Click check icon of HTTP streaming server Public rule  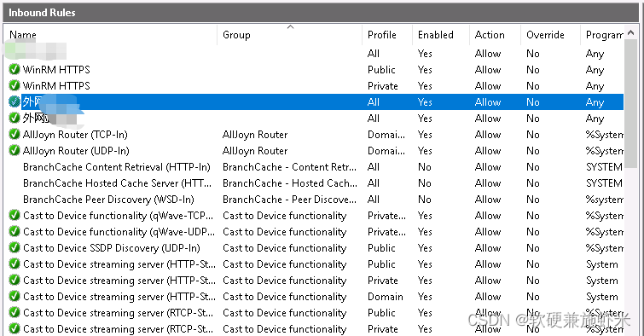point(15,264)
